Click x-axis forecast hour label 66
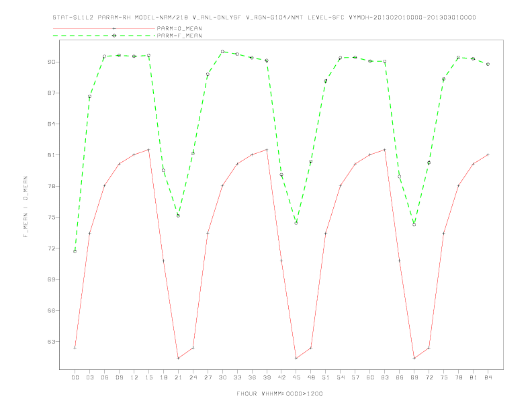 pos(400,377)
